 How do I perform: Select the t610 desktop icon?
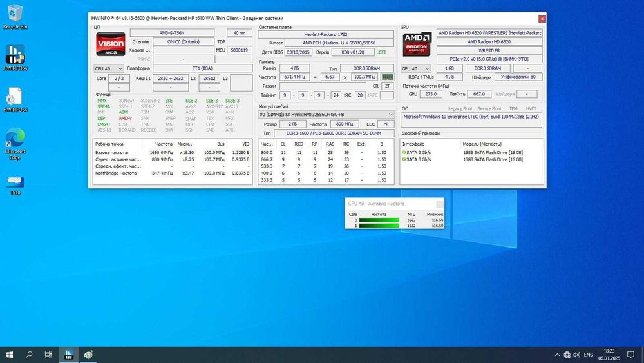coord(15,186)
